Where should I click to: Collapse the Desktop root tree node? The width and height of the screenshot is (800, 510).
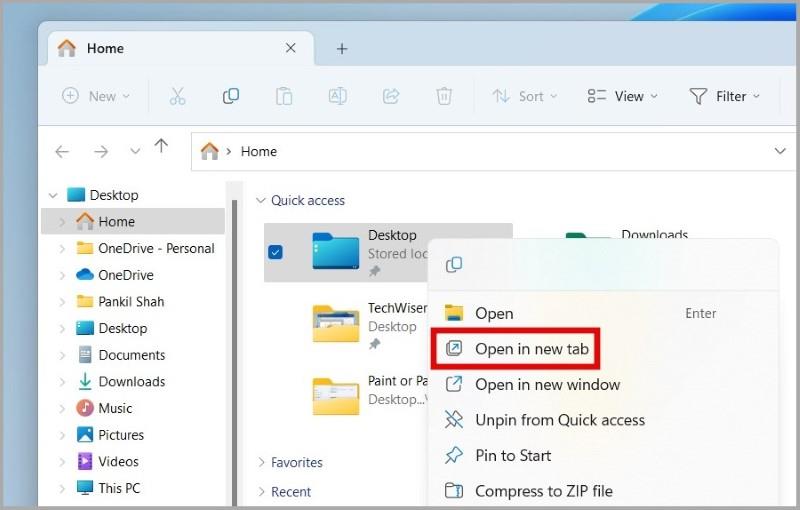(x=53, y=195)
